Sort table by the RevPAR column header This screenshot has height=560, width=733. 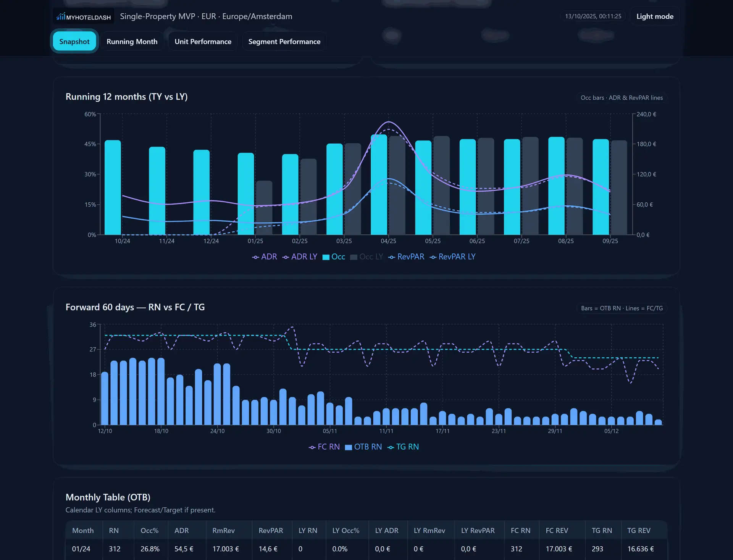(x=271, y=531)
